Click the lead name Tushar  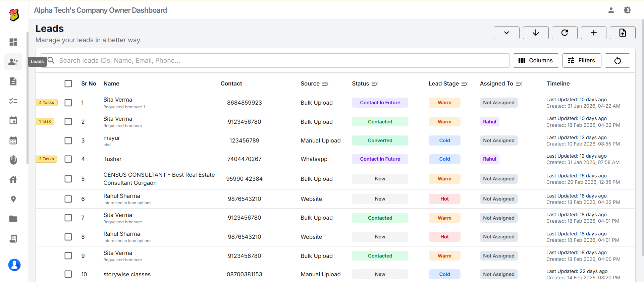[112, 159]
